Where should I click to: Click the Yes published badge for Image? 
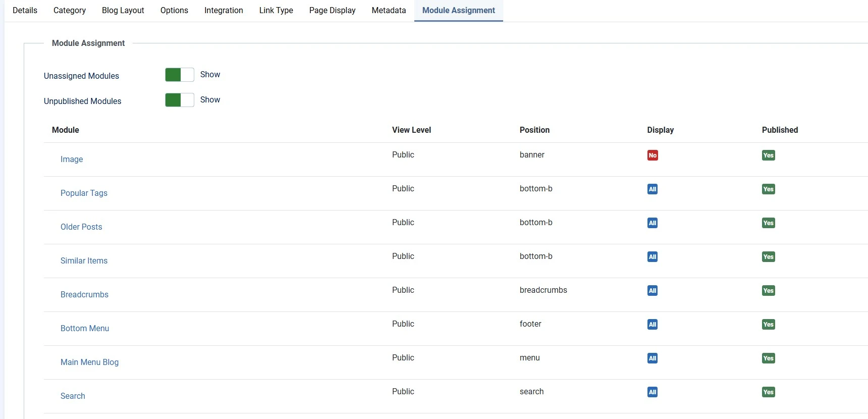pyautogui.click(x=769, y=155)
